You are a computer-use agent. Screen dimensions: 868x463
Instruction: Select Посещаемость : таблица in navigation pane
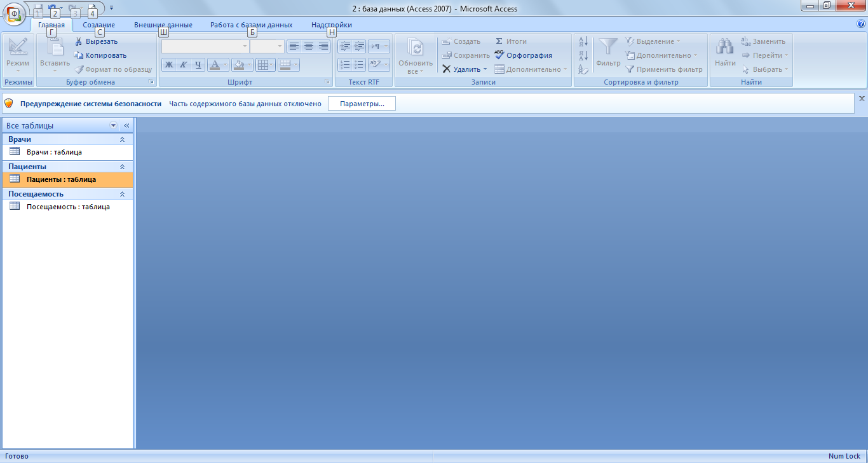68,207
